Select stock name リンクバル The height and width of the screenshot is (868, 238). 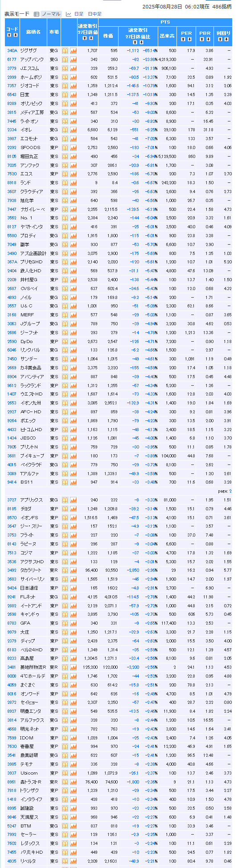pos(30,350)
